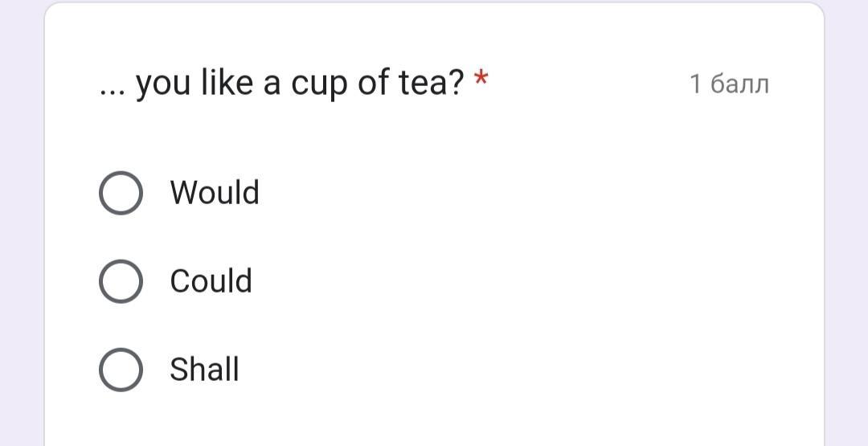Image resolution: width=868 pixels, height=446 pixels.
Task: Click the "Would" answer label text
Action: pyautogui.click(x=215, y=193)
